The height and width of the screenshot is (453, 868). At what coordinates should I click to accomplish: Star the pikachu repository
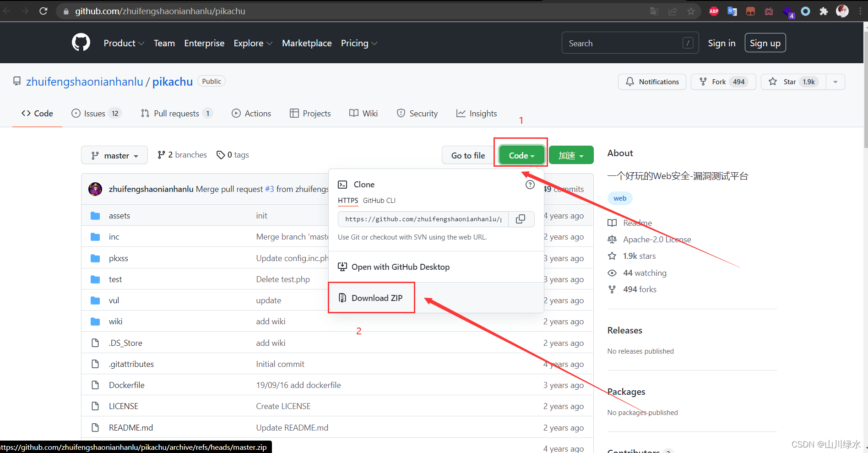coord(793,82)
